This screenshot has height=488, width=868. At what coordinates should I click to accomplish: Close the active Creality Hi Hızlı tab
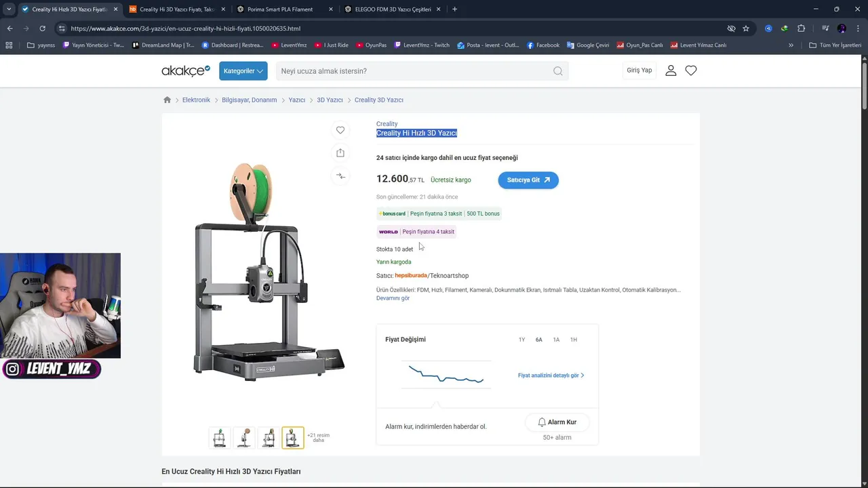point(115,9)
